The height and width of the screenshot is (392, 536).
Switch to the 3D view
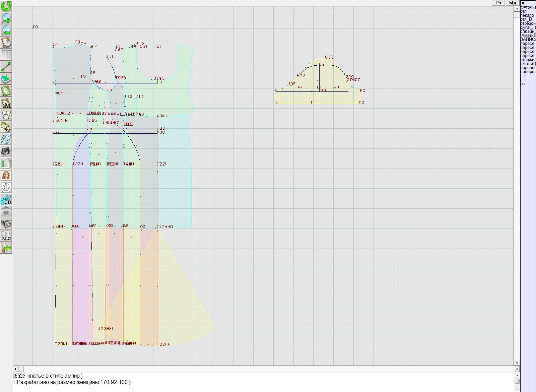click(6, 200)
